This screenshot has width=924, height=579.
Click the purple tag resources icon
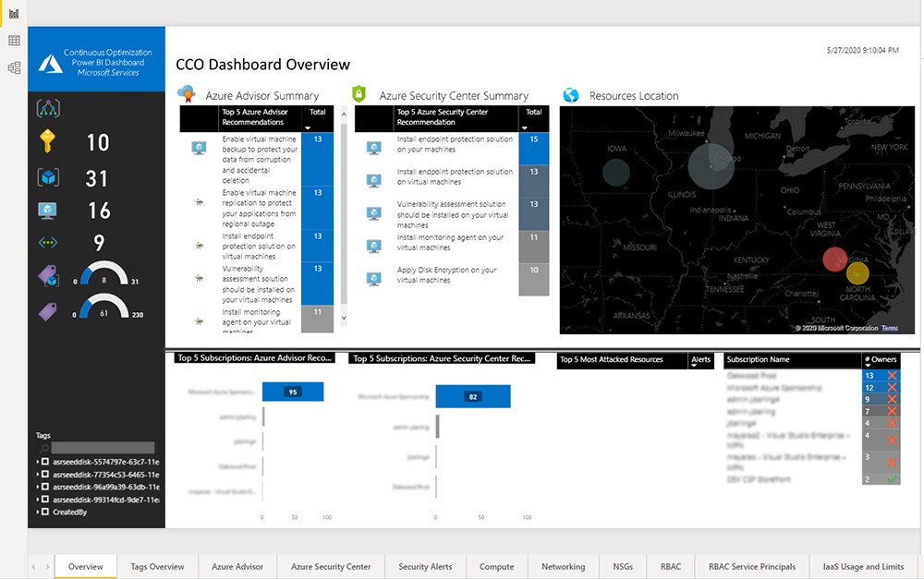click(48, 311)
